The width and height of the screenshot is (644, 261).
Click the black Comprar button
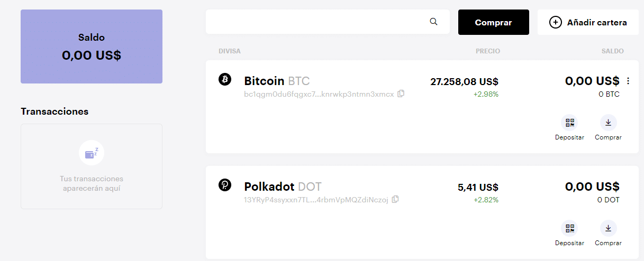tap(493, 22)
